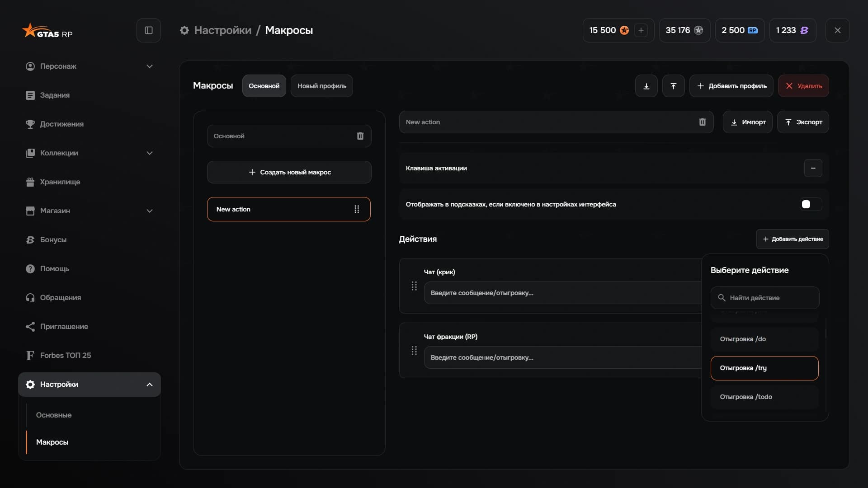
Task: Delete the Основной profile via trash icon
Action: tap(360, 136)
